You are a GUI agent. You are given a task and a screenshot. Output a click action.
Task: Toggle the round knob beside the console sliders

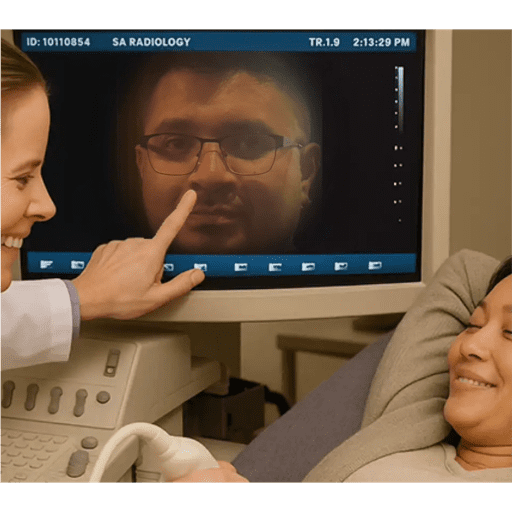103,397
